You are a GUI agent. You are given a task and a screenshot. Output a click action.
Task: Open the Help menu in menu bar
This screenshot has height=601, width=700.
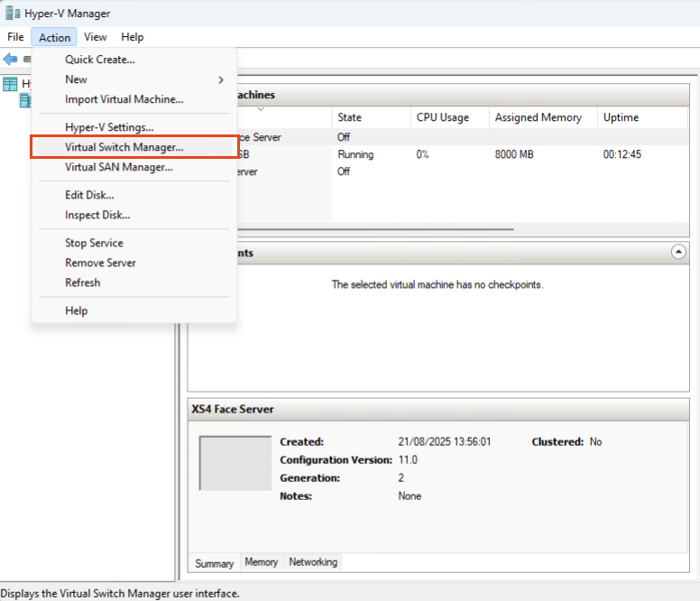[132, 37]
